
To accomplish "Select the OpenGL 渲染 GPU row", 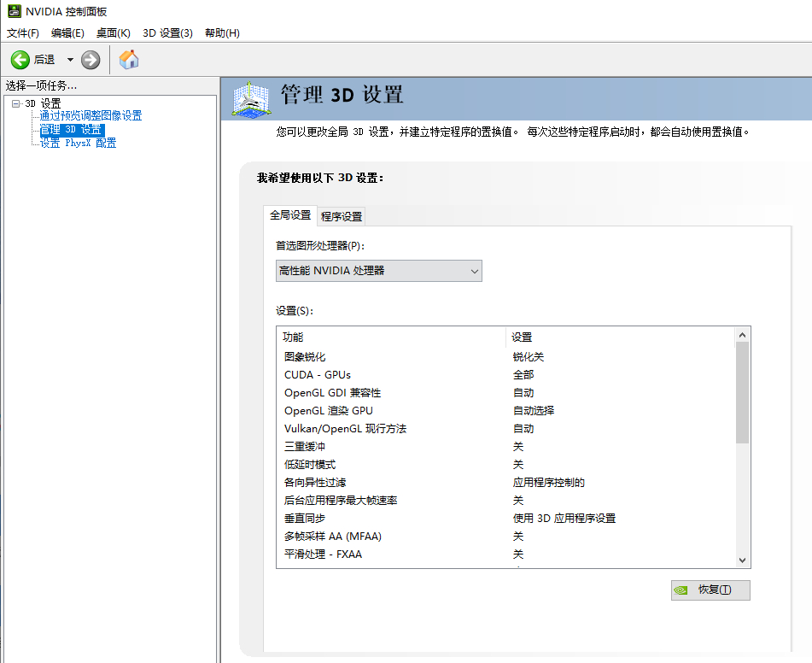I will (506, 411).
